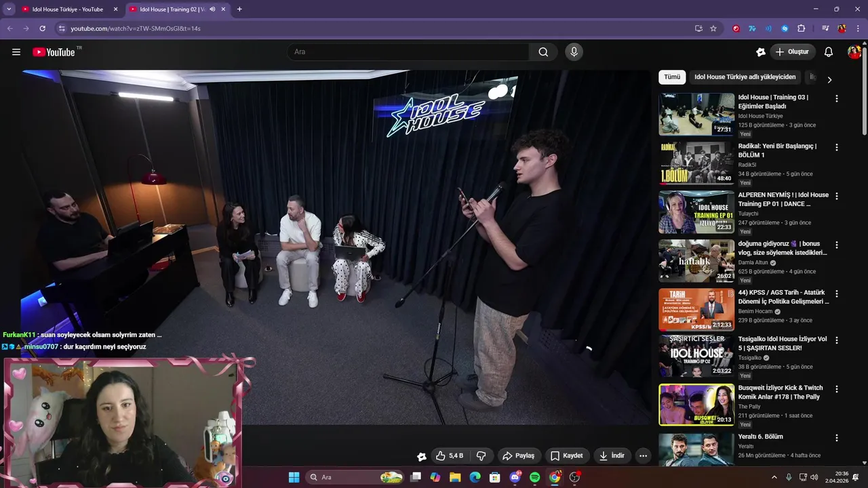
Task: Click the main video player area
Action: pyautogui.click(x=336, y=247)
